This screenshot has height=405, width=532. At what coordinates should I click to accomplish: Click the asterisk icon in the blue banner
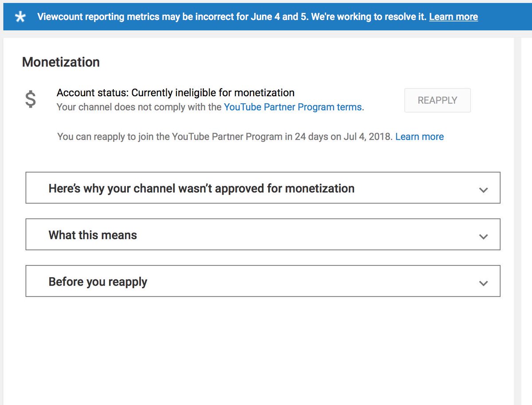(x=20, y=17)
